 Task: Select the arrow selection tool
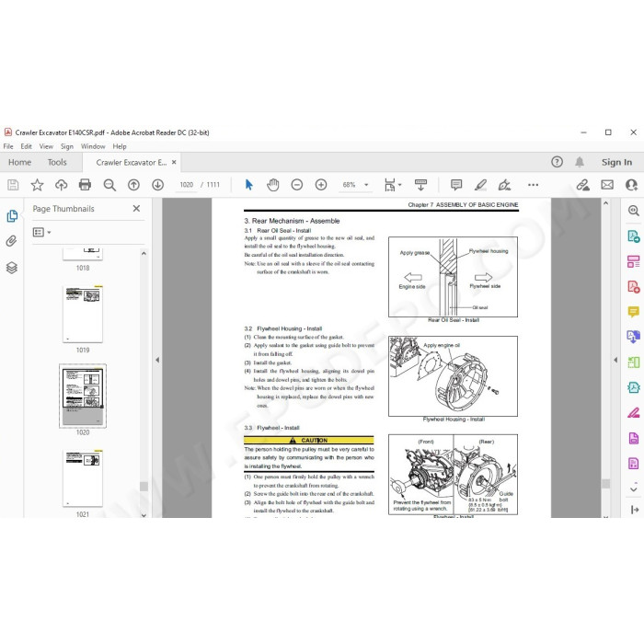click(x=249, y=185)
